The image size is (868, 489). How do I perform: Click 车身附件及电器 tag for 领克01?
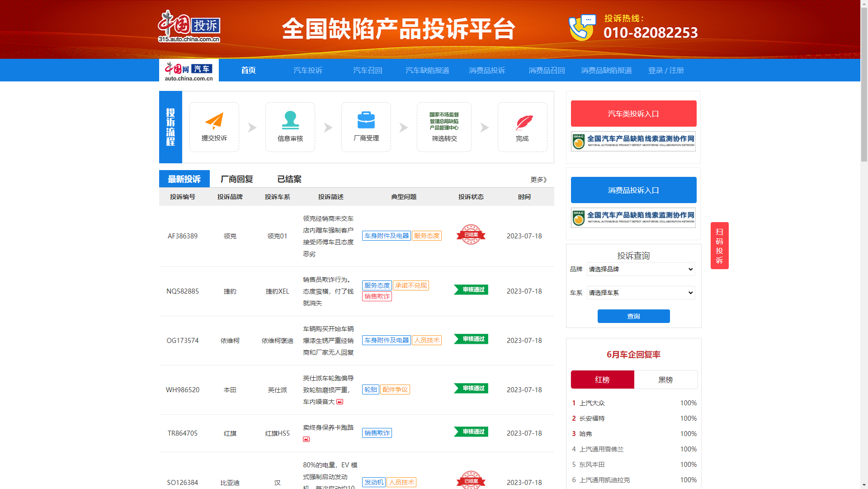click(387, 236)
